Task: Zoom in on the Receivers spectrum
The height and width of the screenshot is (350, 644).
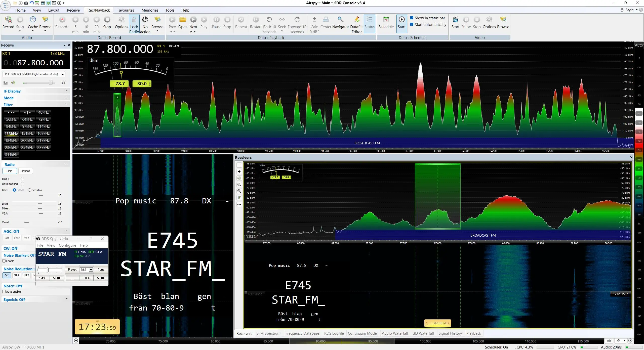Action: point(239,185)
